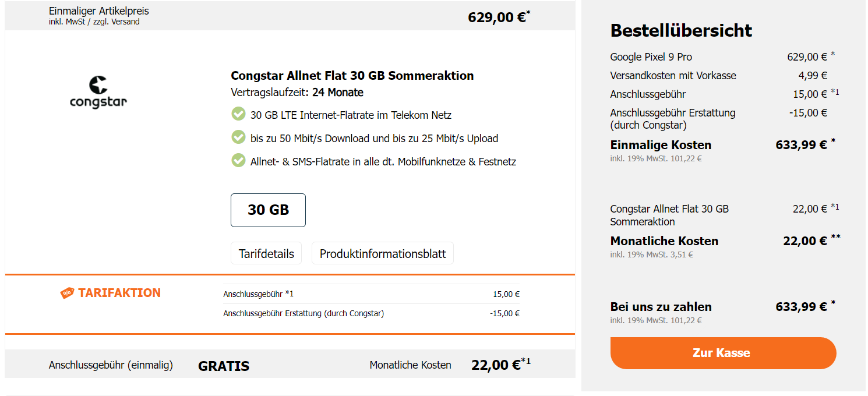Click the checkmark beside 50 Mbit/s Download

click(238, 137)
